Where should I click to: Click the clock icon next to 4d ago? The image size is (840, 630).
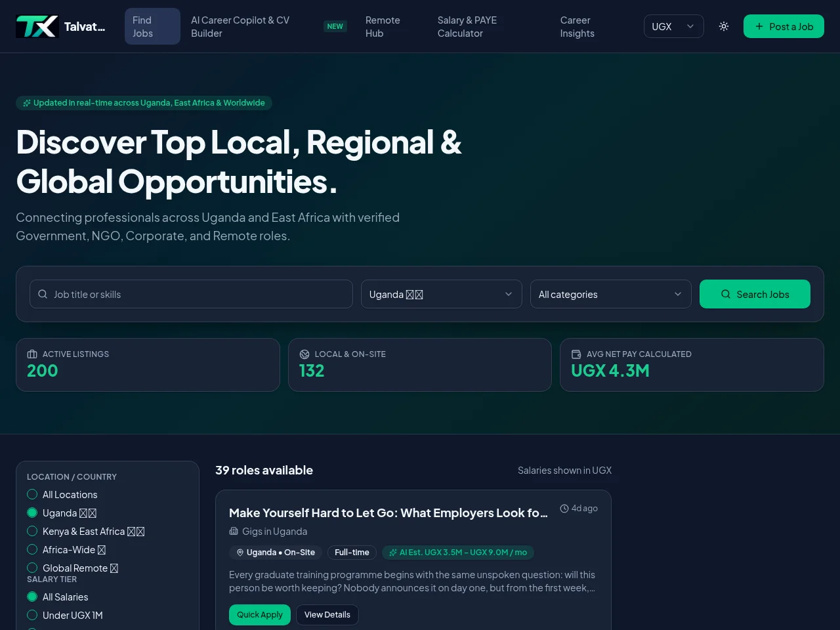click(564, 509)
